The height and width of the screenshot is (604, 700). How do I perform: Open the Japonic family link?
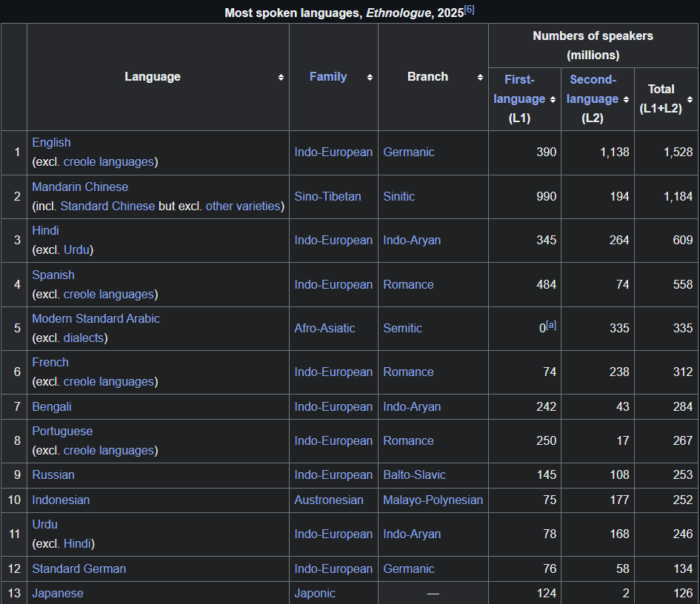(315, 594)
